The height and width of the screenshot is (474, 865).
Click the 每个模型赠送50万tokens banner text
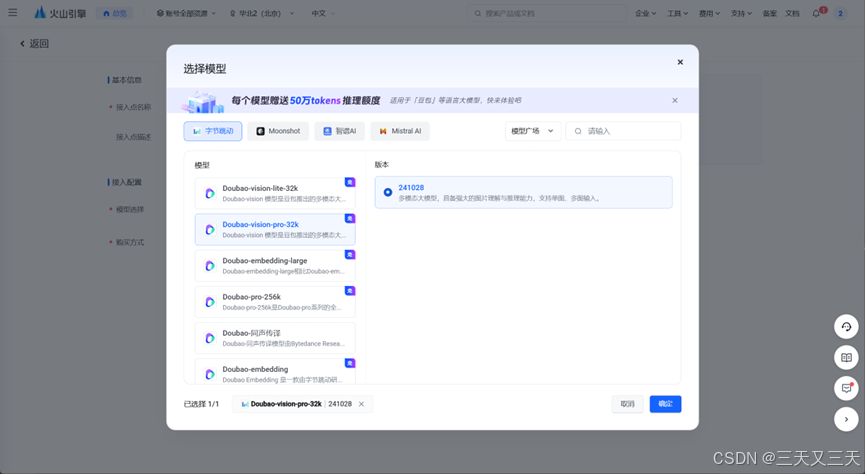(306, 100)
